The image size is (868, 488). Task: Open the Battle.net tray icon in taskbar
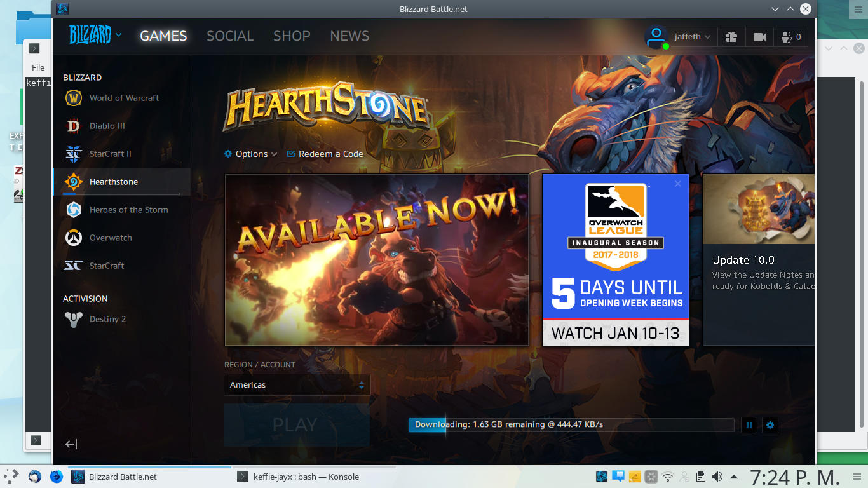pos(601,477)
